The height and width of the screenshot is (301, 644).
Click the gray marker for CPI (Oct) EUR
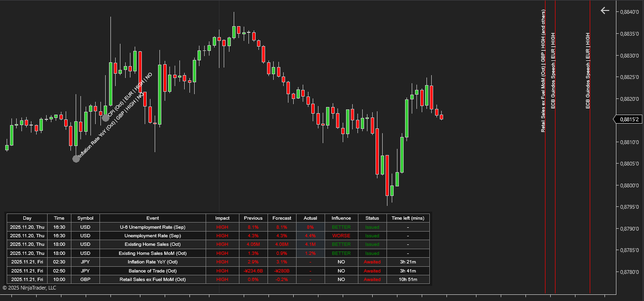(x=106, y=117)
